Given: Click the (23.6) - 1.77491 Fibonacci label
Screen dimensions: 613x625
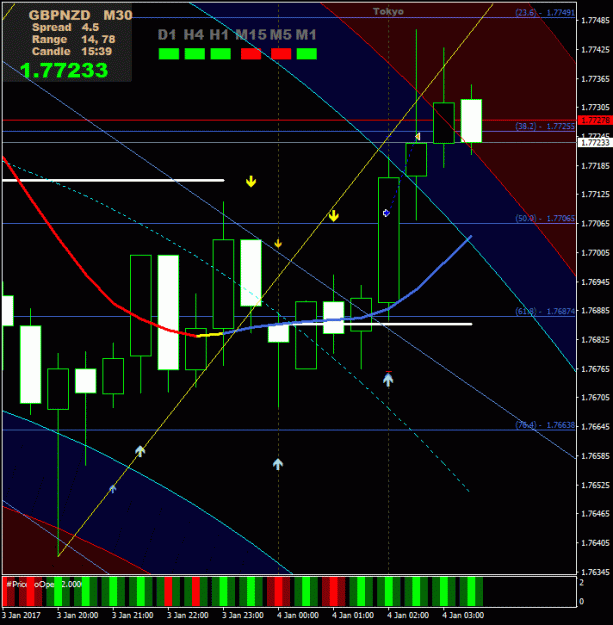Looking at the screenshot, I should (x=545, y=12).
